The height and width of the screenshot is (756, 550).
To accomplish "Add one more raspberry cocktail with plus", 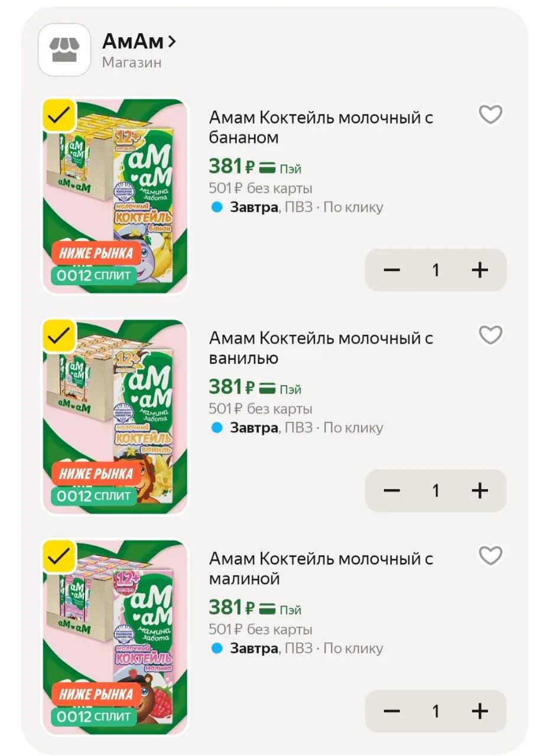I will pyautogui.click(x=480, y=711).
